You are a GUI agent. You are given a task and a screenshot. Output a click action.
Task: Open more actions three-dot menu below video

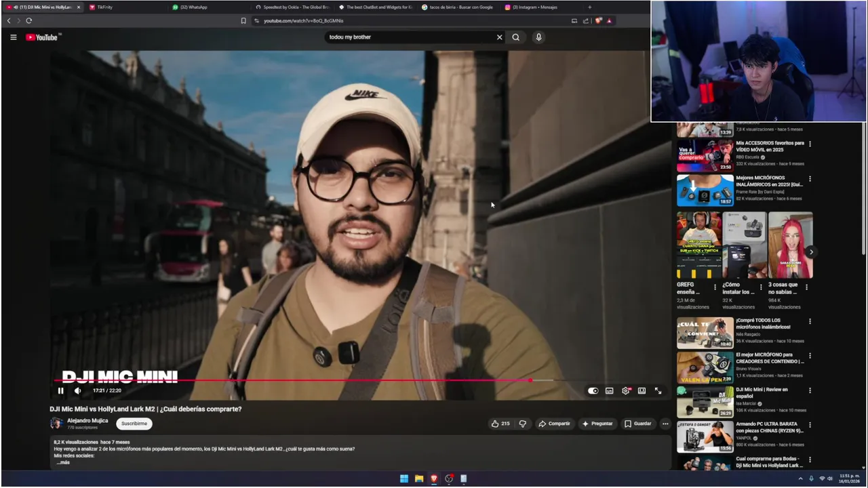(665, 424)
